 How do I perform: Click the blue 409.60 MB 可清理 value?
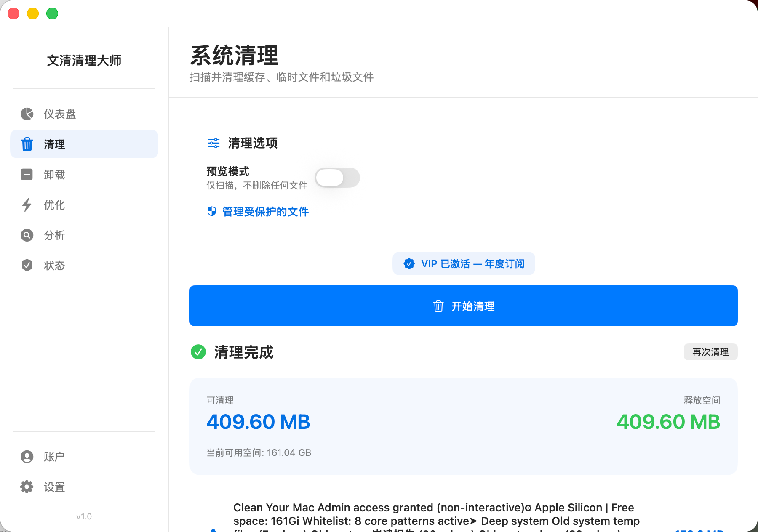click(x=258, y=422)
